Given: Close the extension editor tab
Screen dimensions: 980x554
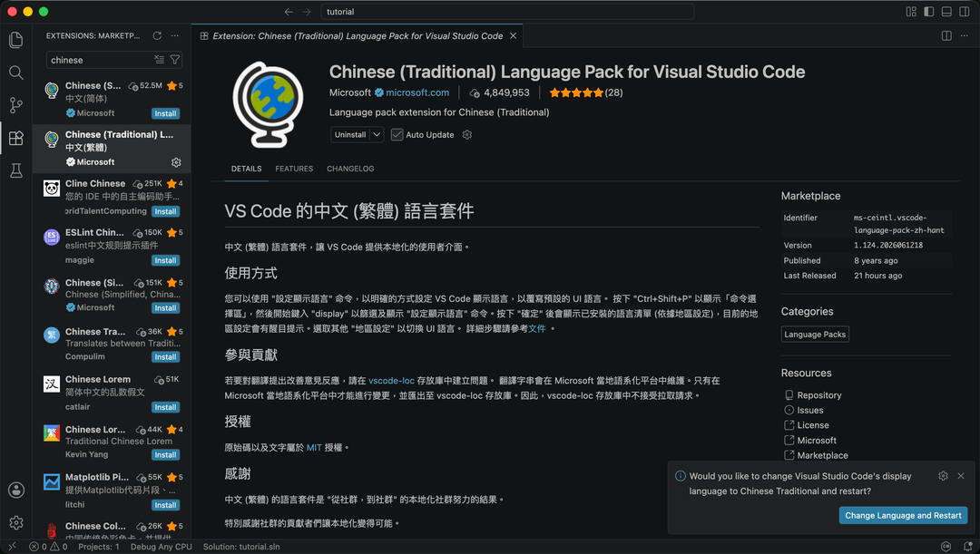Looking at the screenshot, I should point(513,36).
